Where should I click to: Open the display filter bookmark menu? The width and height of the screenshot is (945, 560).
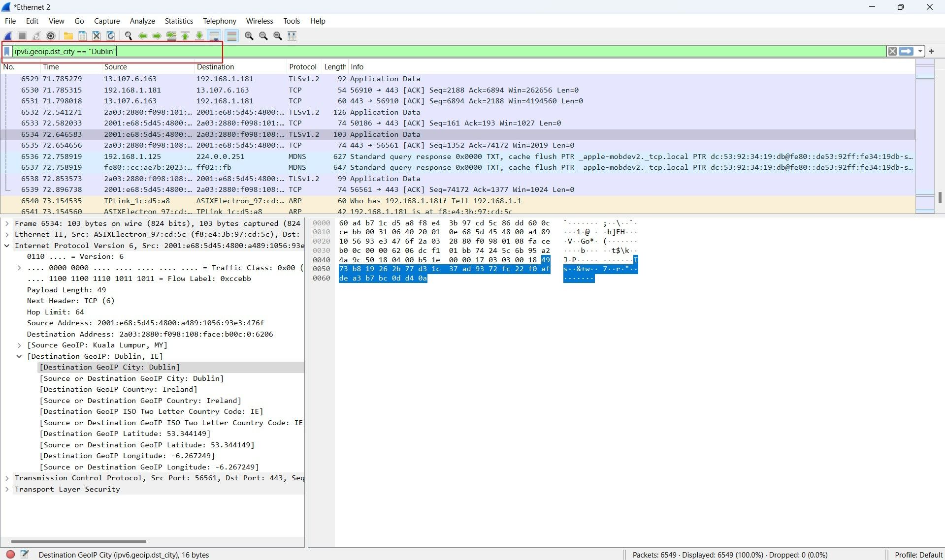pyautogui.click(x=7, y=51)
